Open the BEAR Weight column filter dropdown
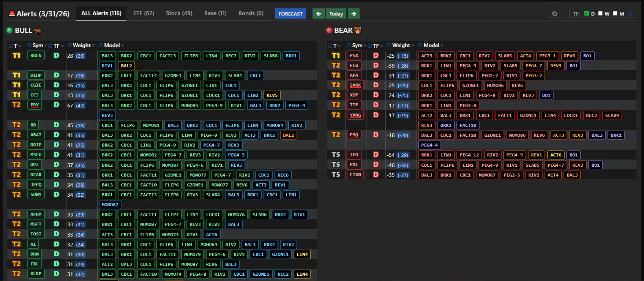644x281 pixels. 412,46
